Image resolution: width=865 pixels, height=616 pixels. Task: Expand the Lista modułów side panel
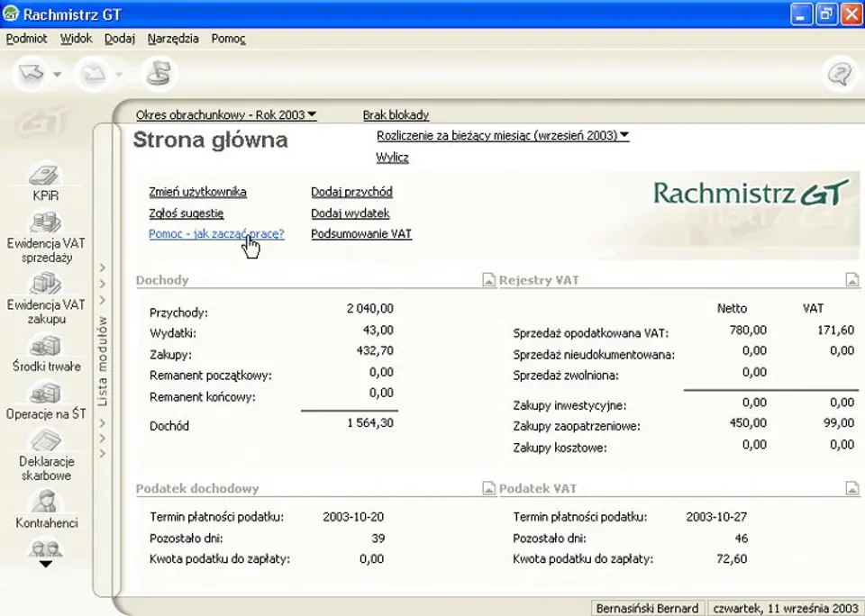click(103, 361)
